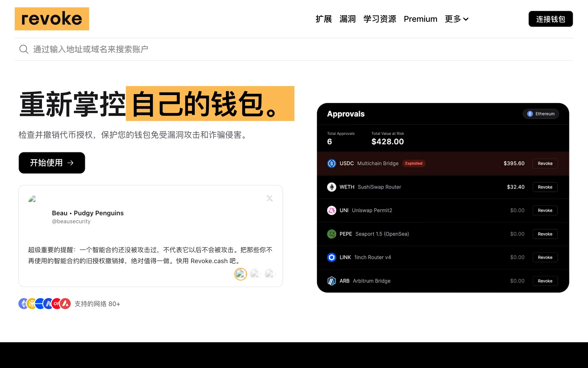Click the Multichain Bridge spender label
The height and width of the screenshot is (368, 588).
[x=378, y=163]
